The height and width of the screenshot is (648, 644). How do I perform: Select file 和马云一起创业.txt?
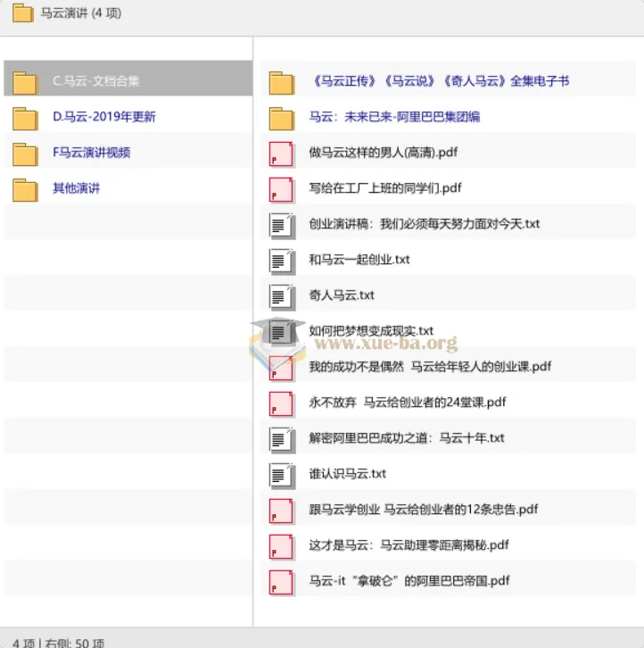coord(359,260)
